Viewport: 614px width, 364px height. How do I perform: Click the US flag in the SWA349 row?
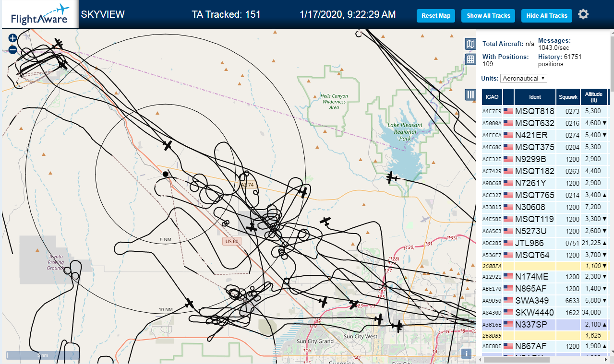(508, 300)
